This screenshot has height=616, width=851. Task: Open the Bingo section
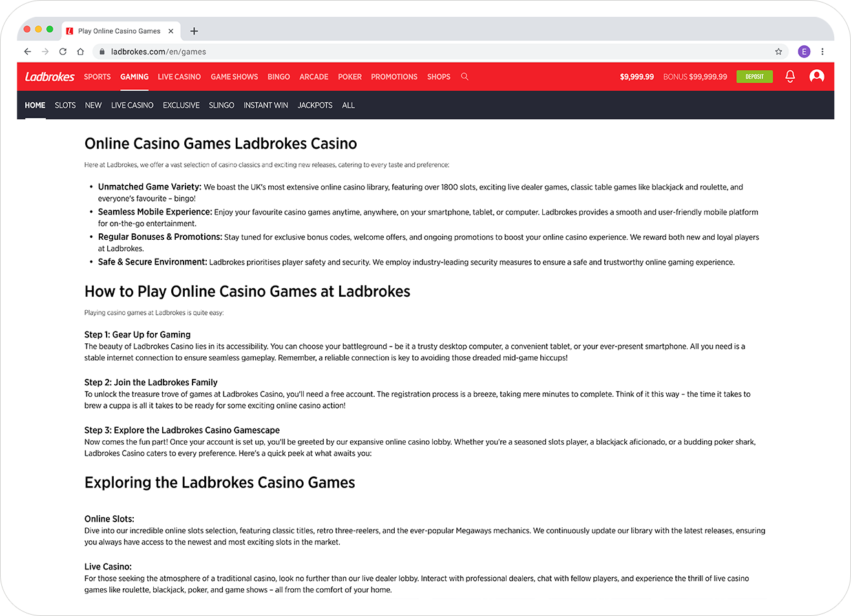(x=278, y=77)
